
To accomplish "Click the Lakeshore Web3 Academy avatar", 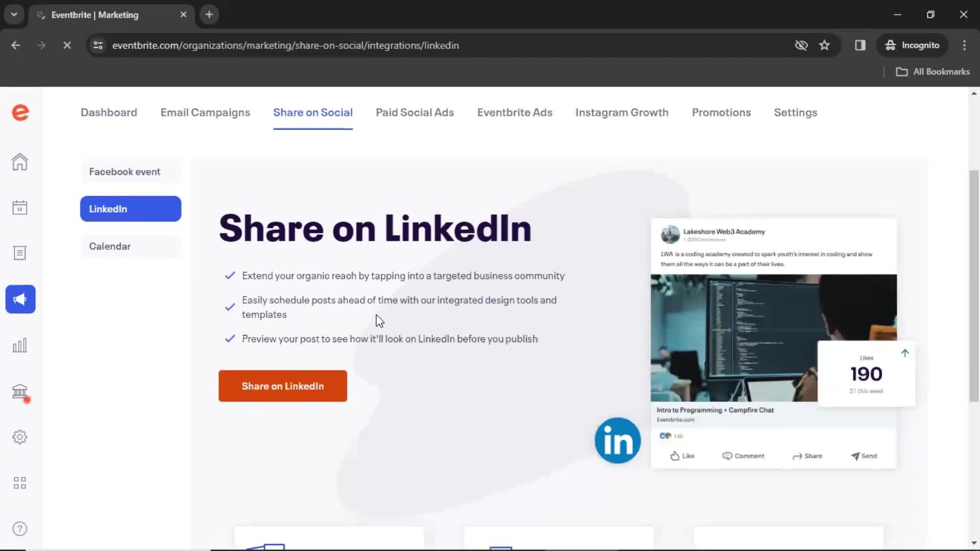I will pos(670,235).
